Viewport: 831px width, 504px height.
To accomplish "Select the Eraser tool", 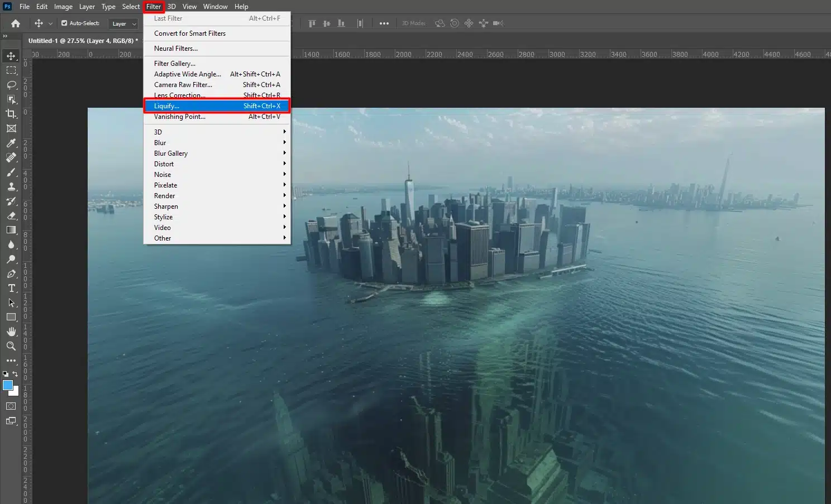I will click(x=11, y=216).
